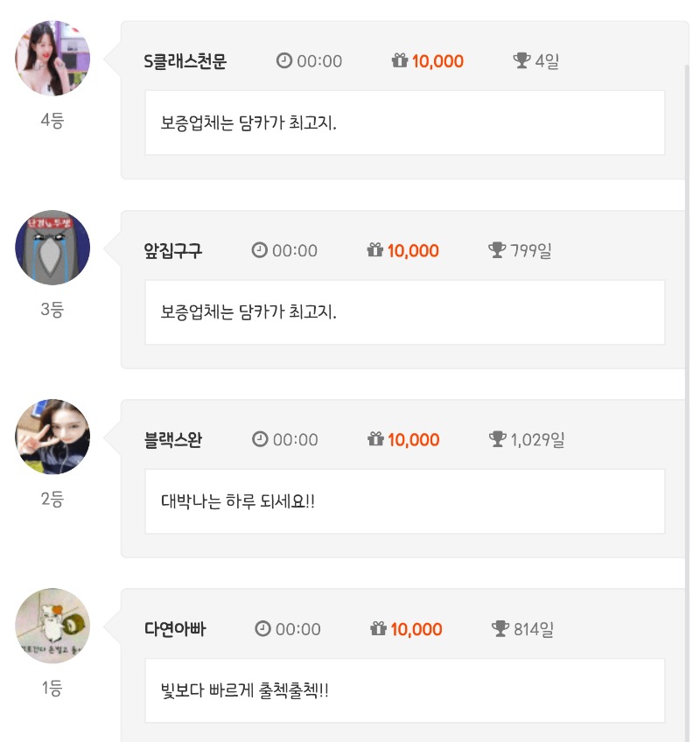This screenshot has width=700, height=742.
Task: Click the gift icon in 앞집구구's row
Action: pyautogui.click(x=375, y=250)
